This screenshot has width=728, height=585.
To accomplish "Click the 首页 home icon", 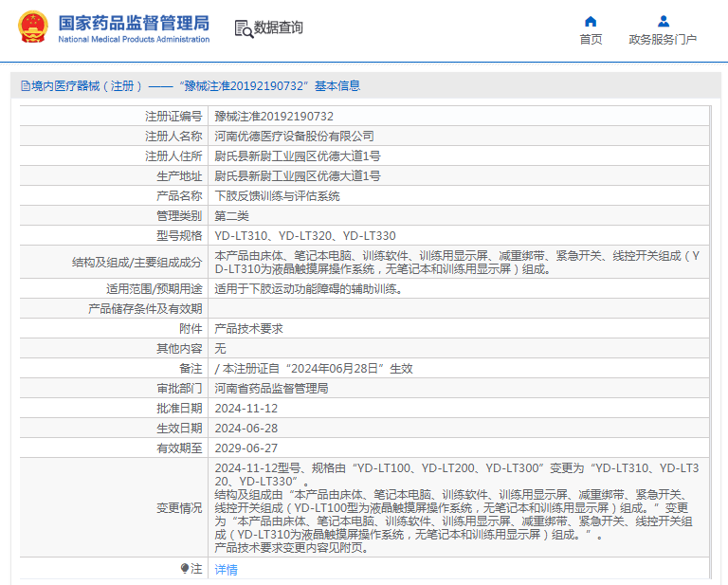I will [591, 22].
